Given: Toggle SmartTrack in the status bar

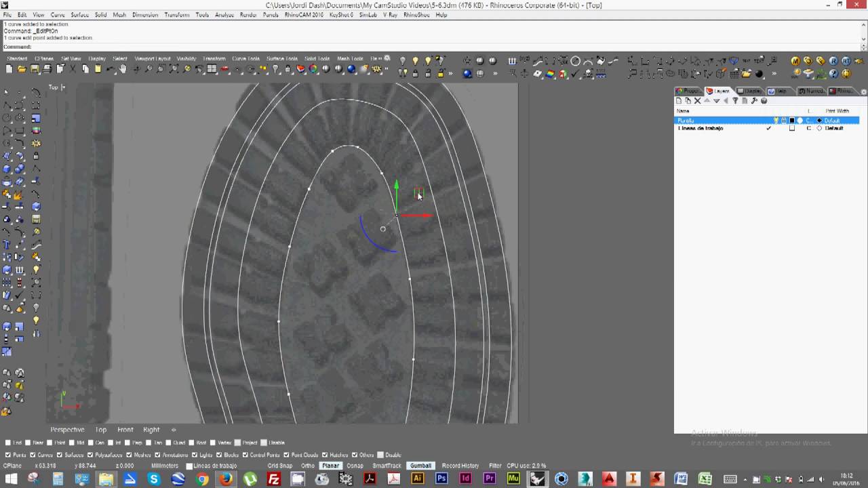Looking at the screenshot, I should [x=387, y=466].
